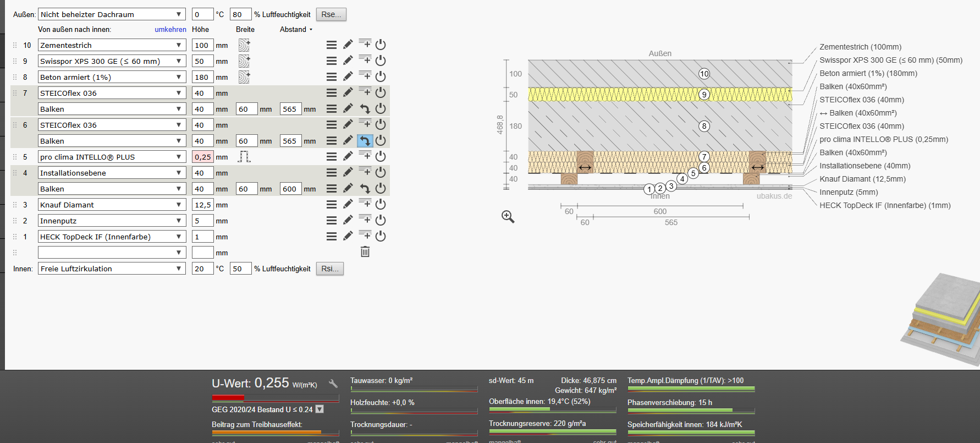Viewport: 980px width, 443px height.
Task: Open the GEG 2020/24 Bestand dropdown arrow
Action: tap(320, 409)
